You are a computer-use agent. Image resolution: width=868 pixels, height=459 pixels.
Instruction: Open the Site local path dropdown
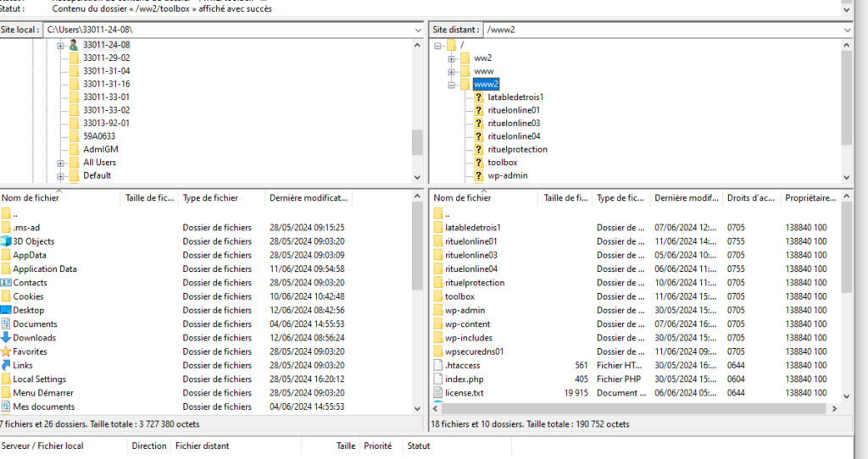(x=417, y=30)
